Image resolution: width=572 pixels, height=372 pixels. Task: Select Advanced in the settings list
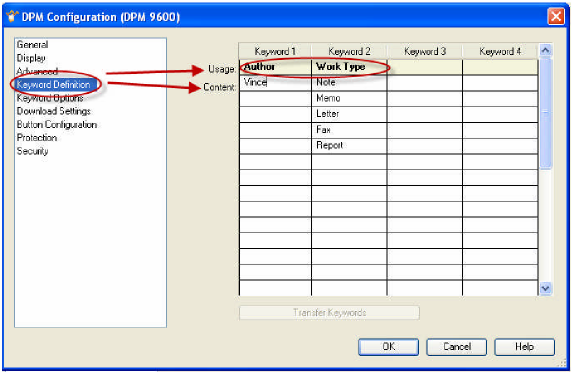pyautogui.click(x=37, y=71)
